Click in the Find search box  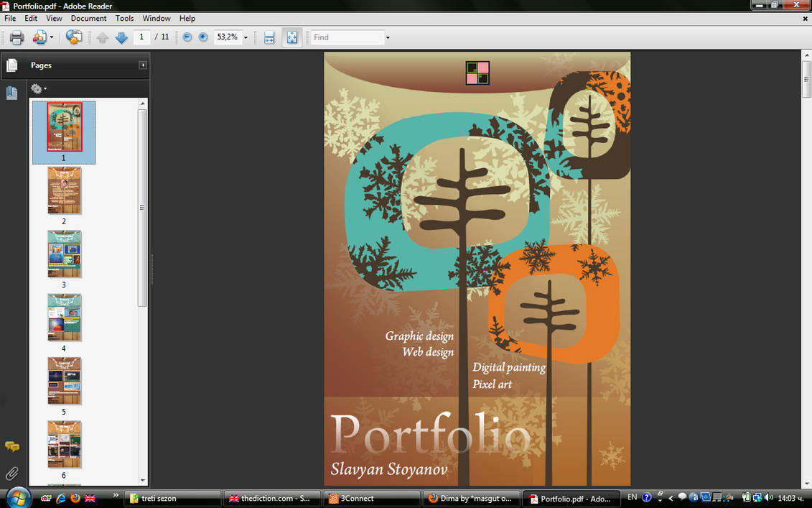pos(347,37)
